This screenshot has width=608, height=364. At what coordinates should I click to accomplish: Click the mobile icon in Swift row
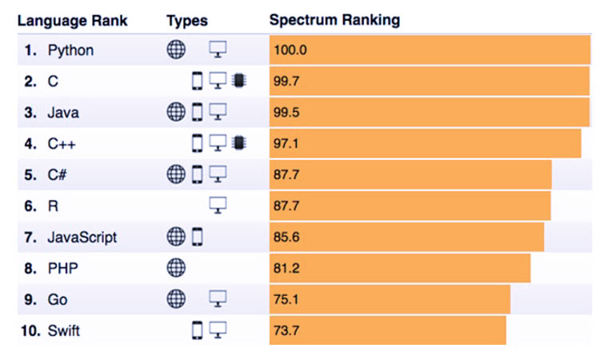(197, 330)
